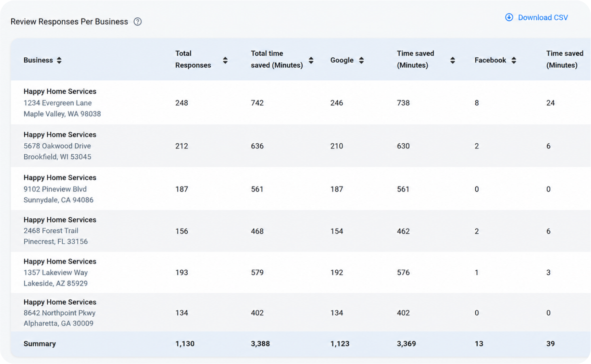Click the Total Responses column header

point(193,59)
